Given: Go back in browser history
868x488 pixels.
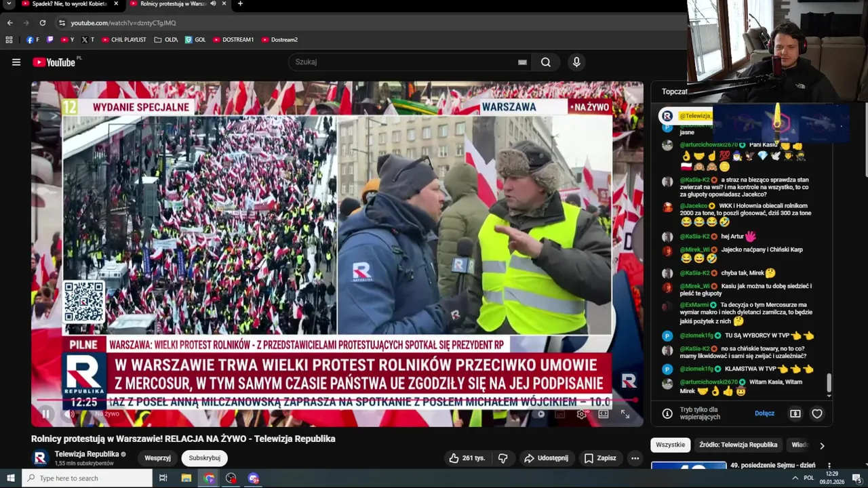Looking at the screenshot, I should click(9, 23).
